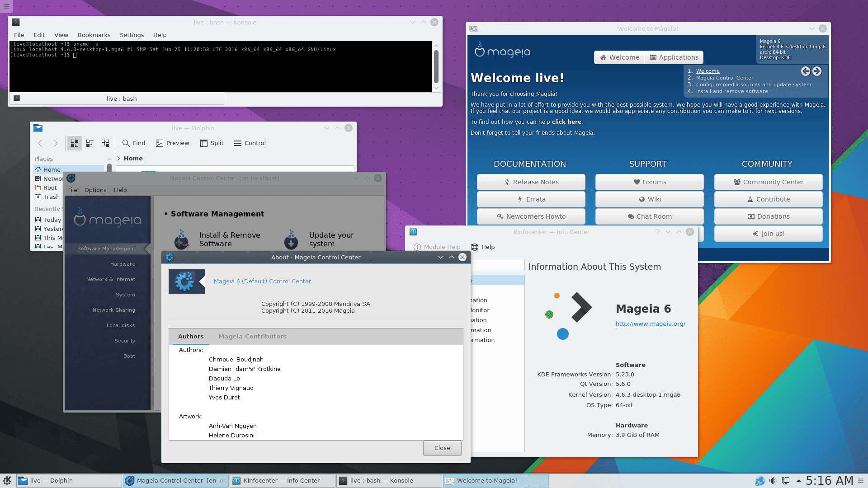868x488 pixels.
Task: Select Security category in Control Center
Action: (x=125, y=341)
